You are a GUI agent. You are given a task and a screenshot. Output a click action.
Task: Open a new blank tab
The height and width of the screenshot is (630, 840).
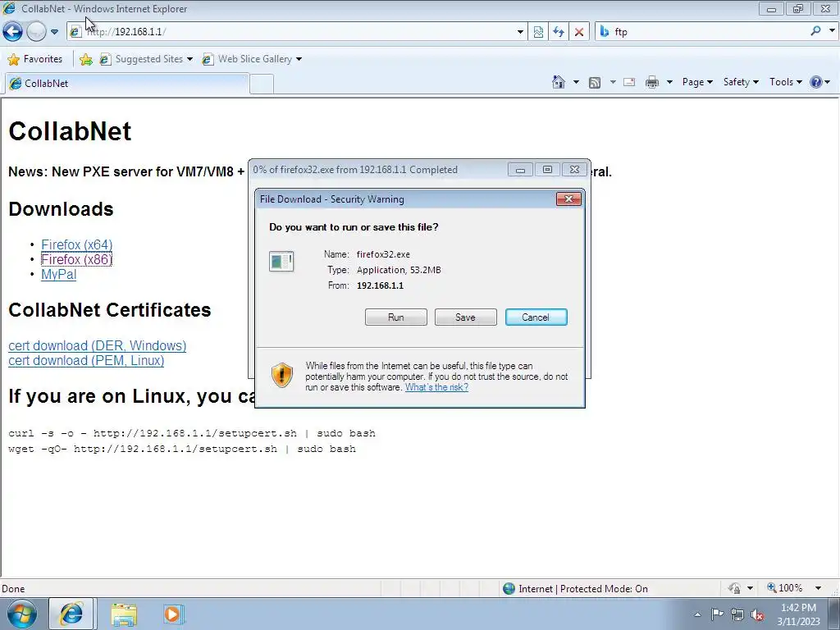click(262, 84)
